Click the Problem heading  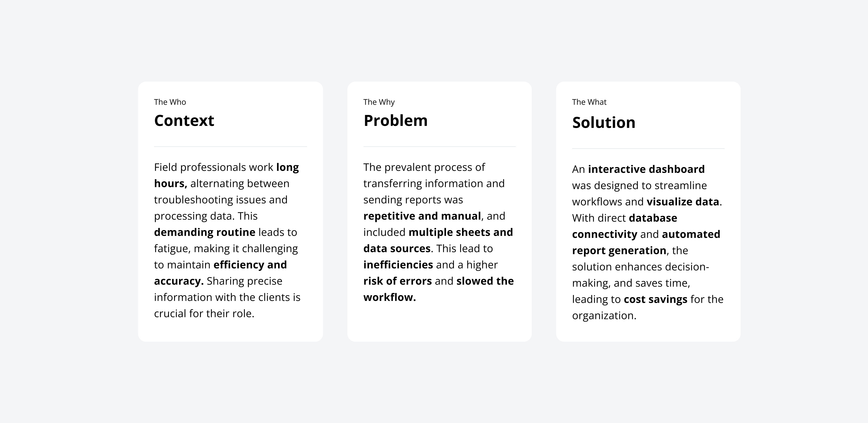click(x=395, y=121)
